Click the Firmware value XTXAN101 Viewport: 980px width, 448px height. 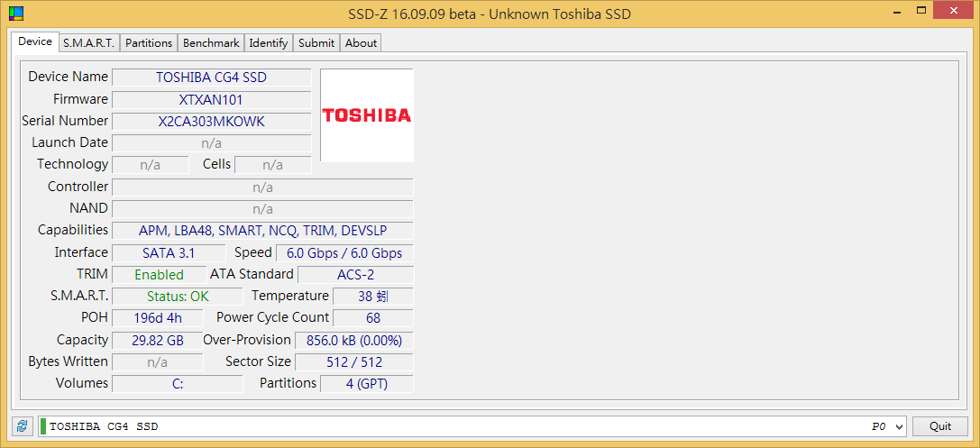211,100
